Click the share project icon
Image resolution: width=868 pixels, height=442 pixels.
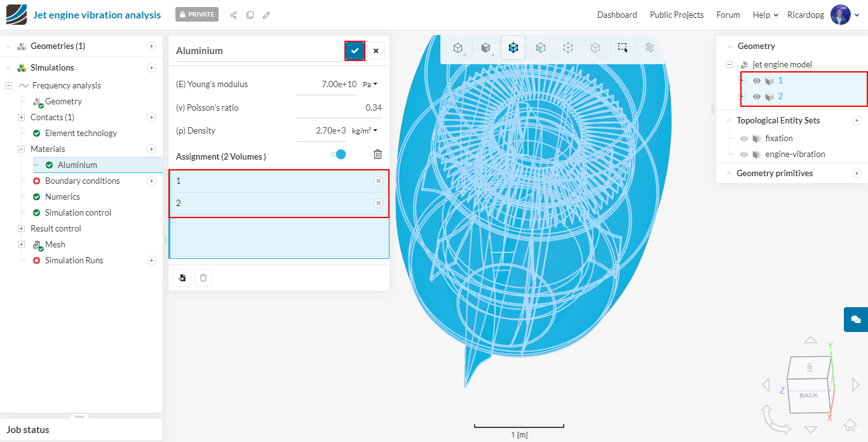233,15
